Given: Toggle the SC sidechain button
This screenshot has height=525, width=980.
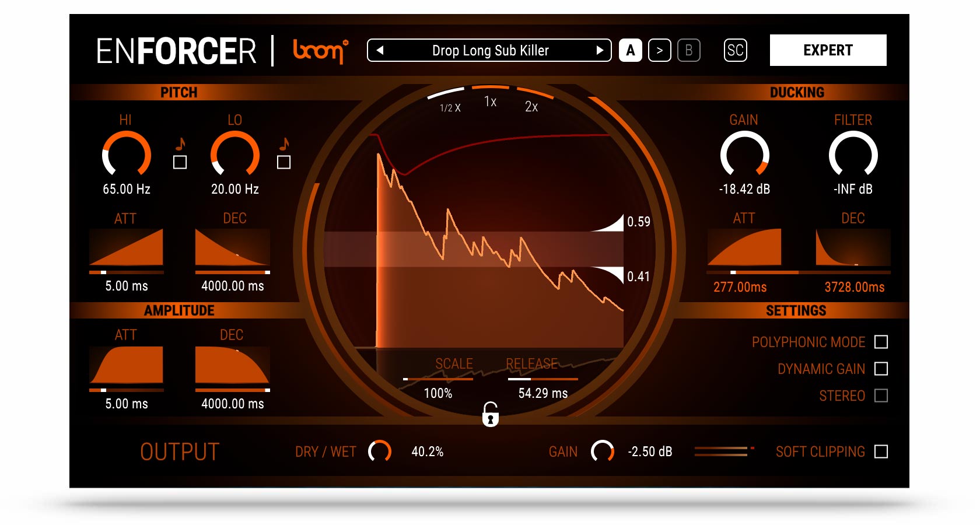Looking at the screenshot, I should (736, 50).
